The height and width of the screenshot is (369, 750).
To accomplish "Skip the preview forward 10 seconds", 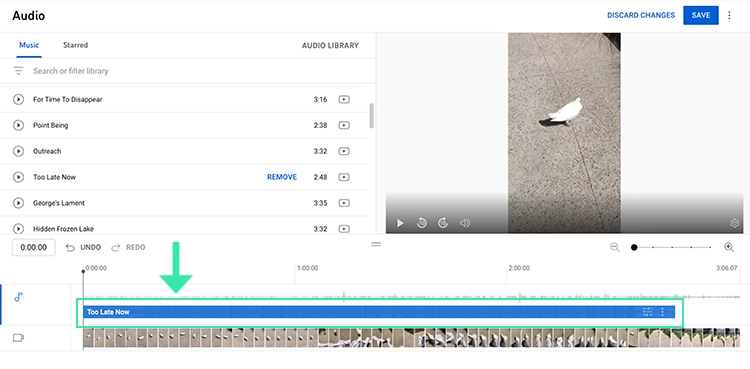I will click(x=443, y=223).
